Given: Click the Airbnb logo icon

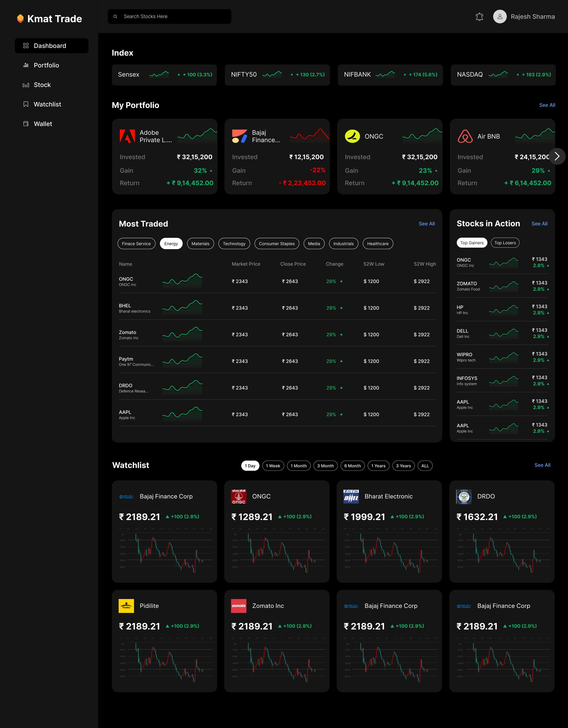Looking at the screenshot, I should click(x=465, y=136).
